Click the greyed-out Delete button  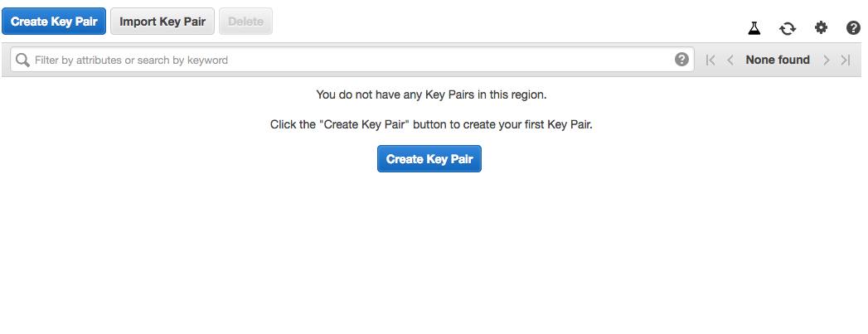click(245, 22)
